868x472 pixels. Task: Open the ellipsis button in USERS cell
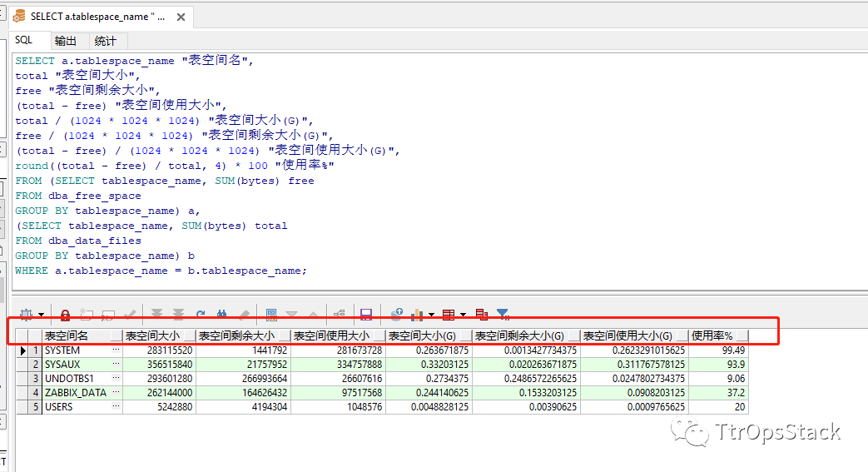pos(116,406)
